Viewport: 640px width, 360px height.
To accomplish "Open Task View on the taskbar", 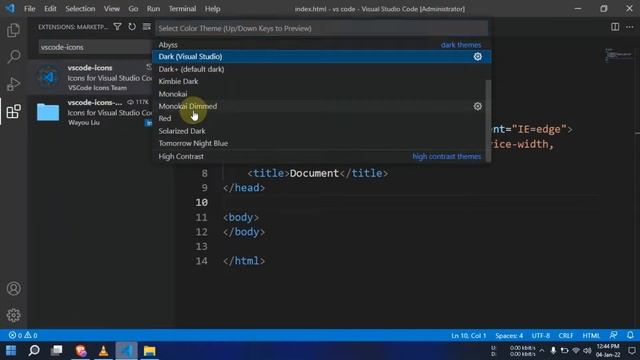I will 57,351.
